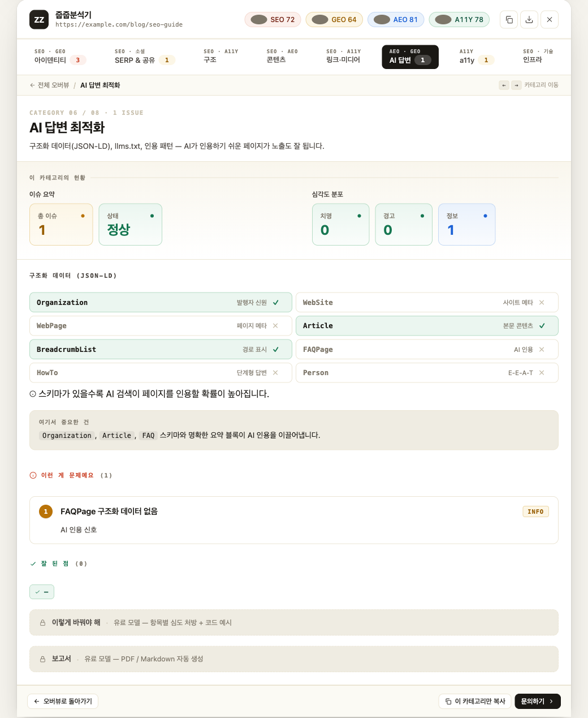Click the lock icon on 이렇게 바꿔야 해
This screenshot has width=588, height=718.
[x=42, y=623]
